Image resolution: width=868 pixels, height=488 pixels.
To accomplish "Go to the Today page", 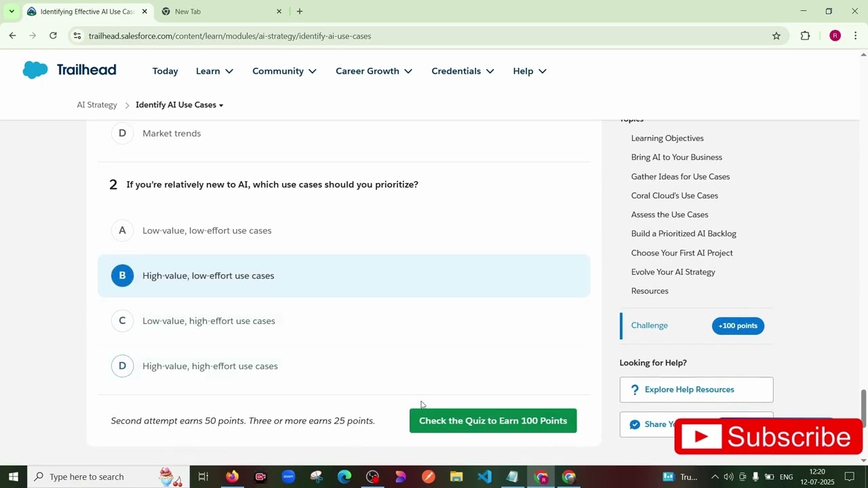I will pos(165,71).
